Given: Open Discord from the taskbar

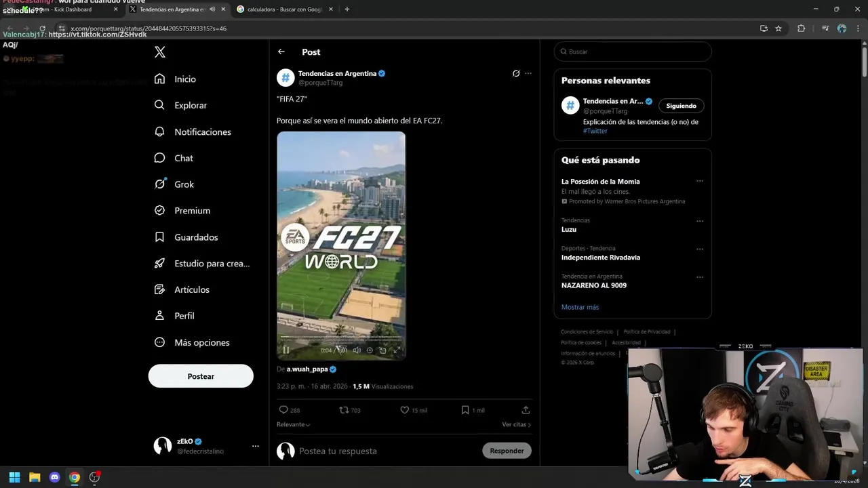Looking at the screenshot, I should (55, 477).
